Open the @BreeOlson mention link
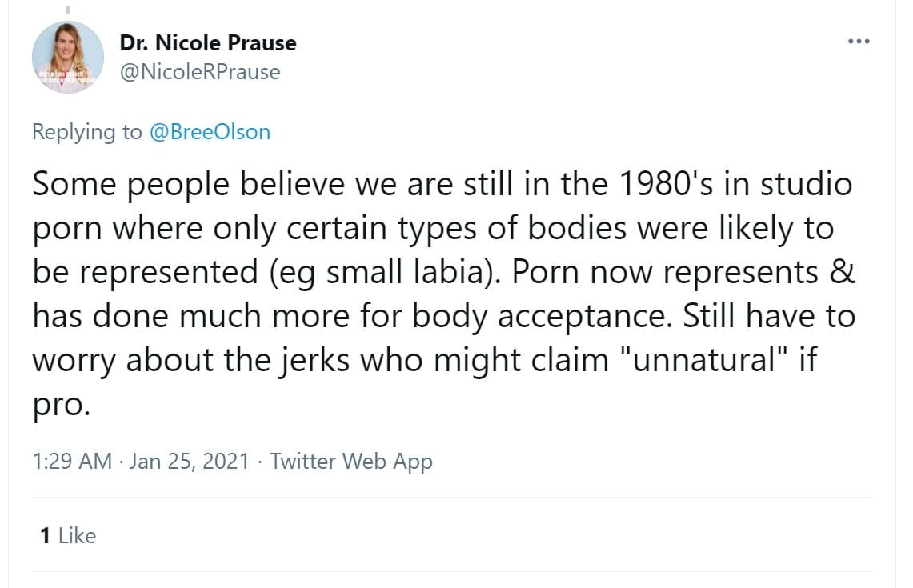 coord(210,131)
